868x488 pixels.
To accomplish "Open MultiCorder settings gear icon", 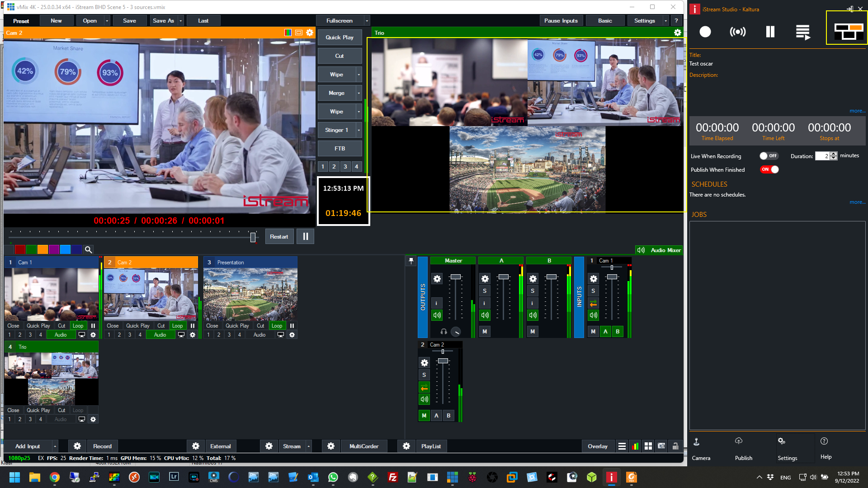I will coord(331,446).
